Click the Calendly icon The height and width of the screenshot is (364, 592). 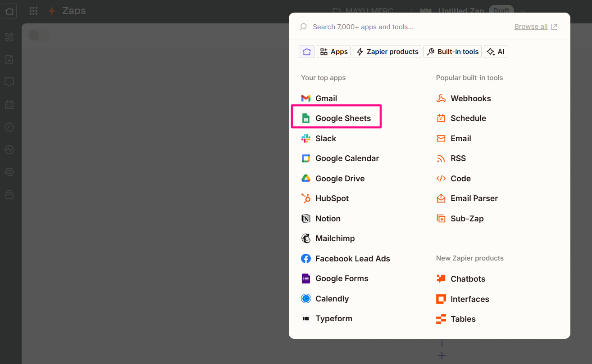click(306, 299)
